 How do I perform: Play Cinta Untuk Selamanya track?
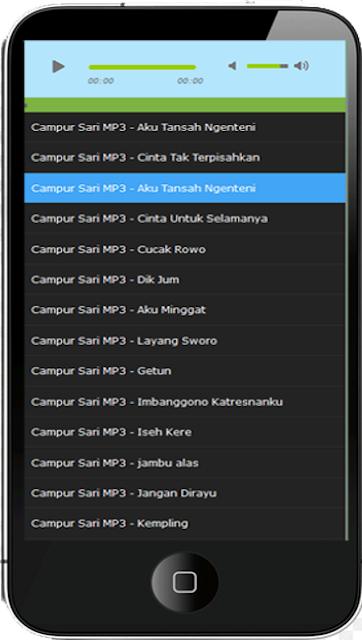[x=185, y=218]
